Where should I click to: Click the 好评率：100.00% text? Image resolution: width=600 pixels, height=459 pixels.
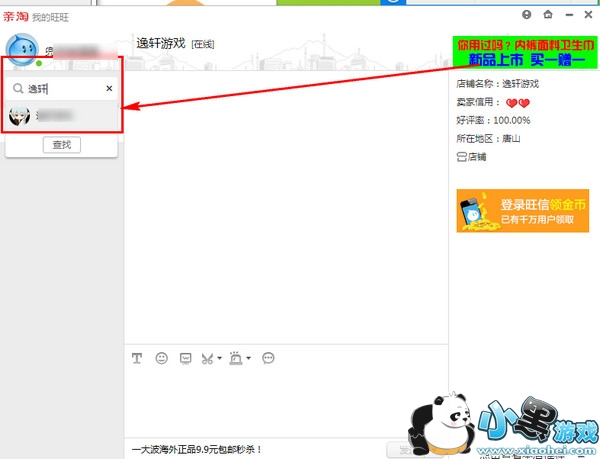493,120
